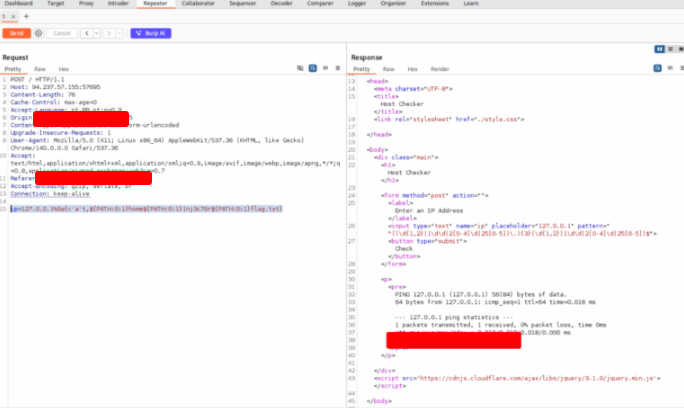Screen dimensions: 684x408
Task: Switch to top-bottom layout view
Action: click(x=668, y=48)
